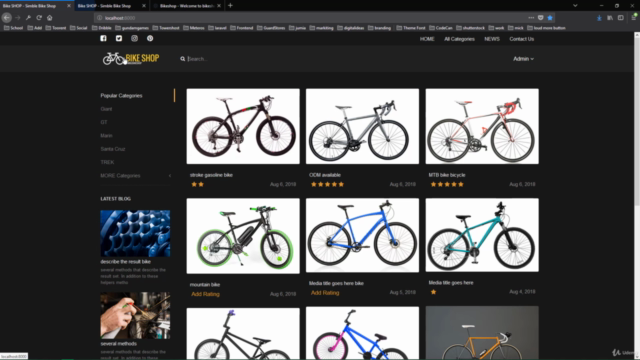Viewport: 640px width, 360px height.
Task: Open the ODM available title
Action: click(325, 175)
